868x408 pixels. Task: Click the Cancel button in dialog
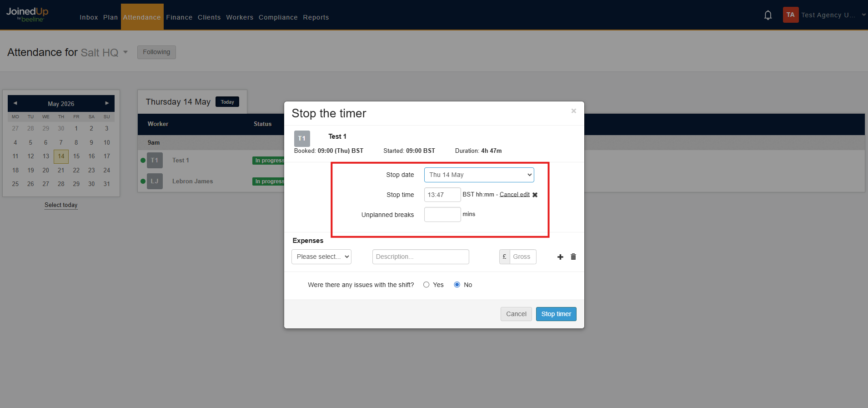click(516, 314)
